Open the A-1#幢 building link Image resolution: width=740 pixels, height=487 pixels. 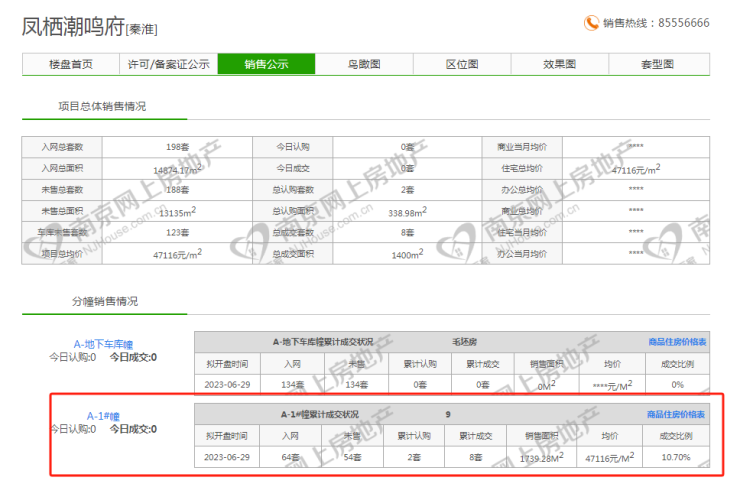point(103,416)
